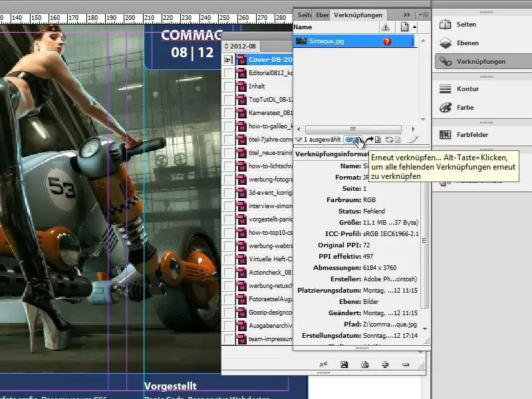Click the InDesign icon of Inhalt document
Image resolution: width=532 pixels, height=399 pixels.
pos(241,86)
